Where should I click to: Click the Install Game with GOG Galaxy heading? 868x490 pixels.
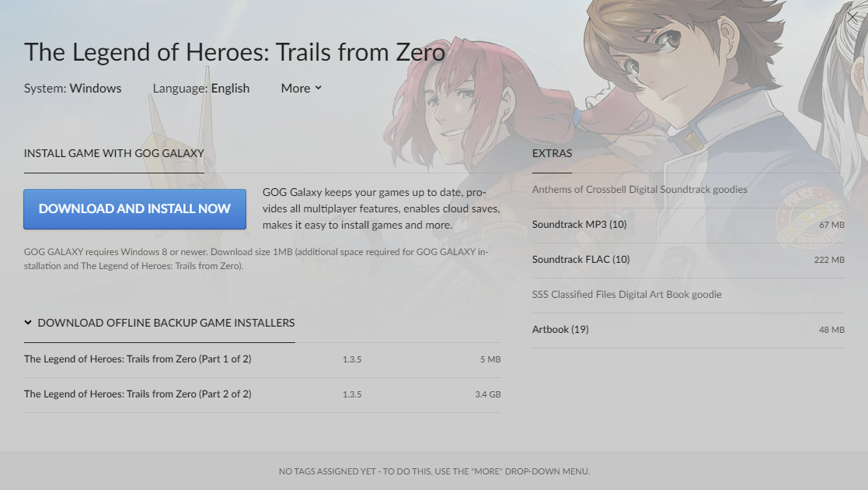(x=114, y=153)
